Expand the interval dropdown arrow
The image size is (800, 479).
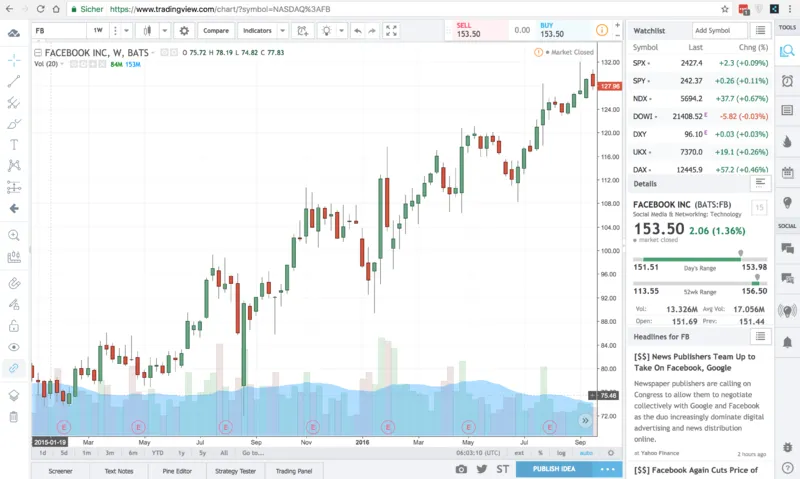coord(127,31)
